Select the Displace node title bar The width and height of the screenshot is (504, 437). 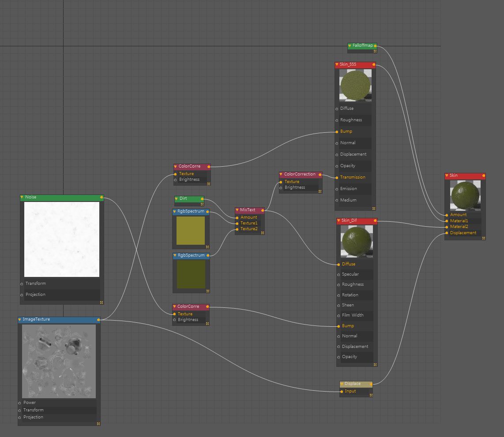click(356, 384)
